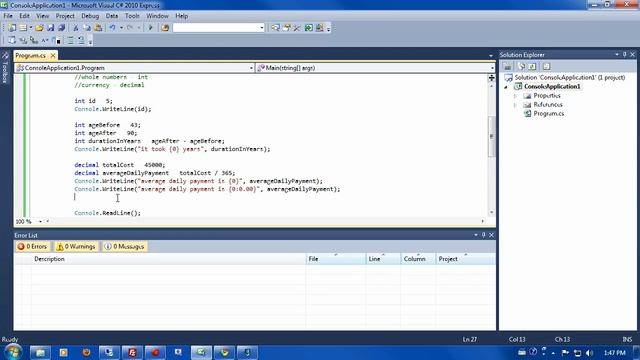The width and height of the screenshot is (640, 360).
Task: Toggle the 0 Errors filter
Action: tap(32, 247)
